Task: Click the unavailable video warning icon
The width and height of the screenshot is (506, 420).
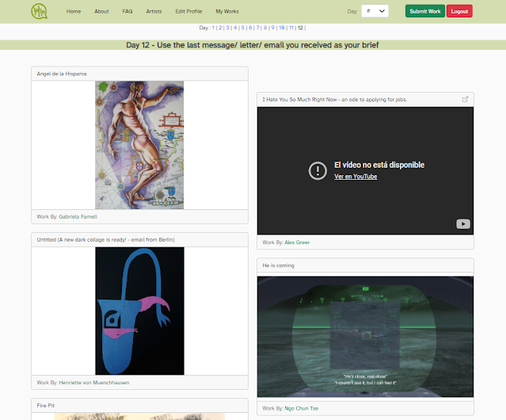Action: coord(318,170)
